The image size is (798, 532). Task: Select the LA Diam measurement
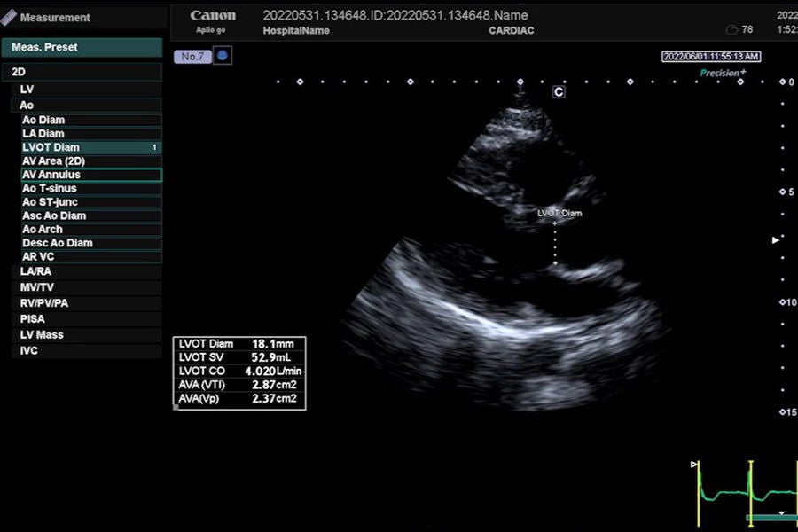[91, 133]
